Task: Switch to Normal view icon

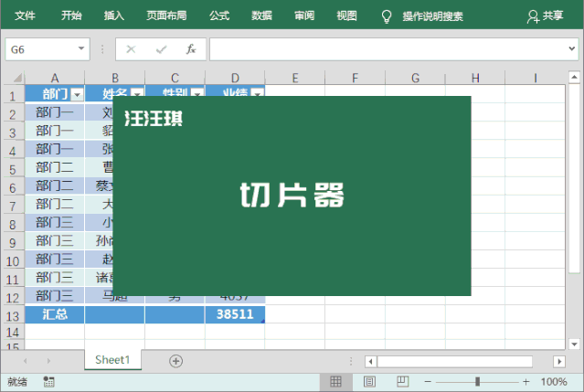Action: 335,382
